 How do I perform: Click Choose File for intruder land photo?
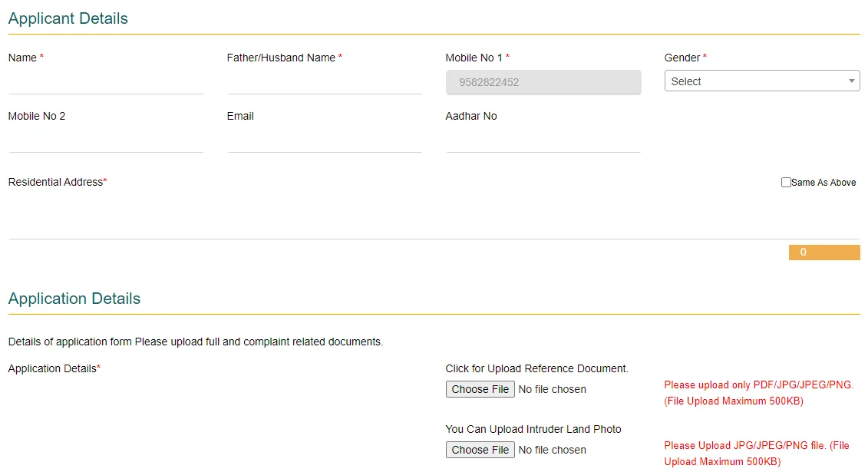click(x=480, y=450)
